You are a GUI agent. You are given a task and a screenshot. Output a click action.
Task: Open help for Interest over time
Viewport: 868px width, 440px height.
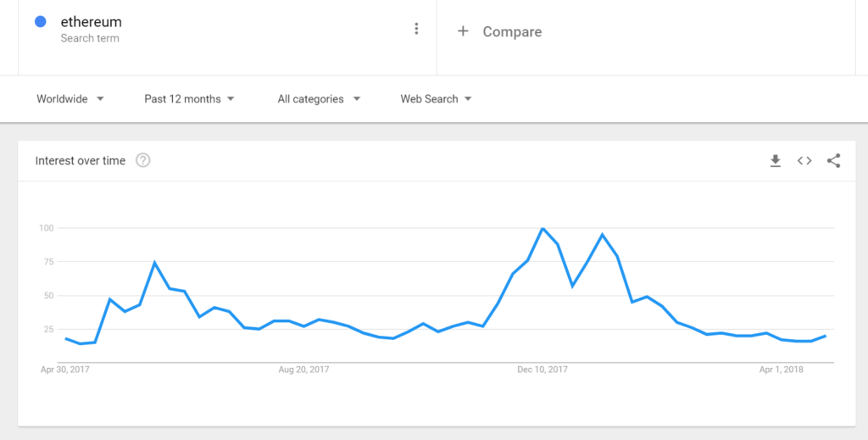(142, 160)
